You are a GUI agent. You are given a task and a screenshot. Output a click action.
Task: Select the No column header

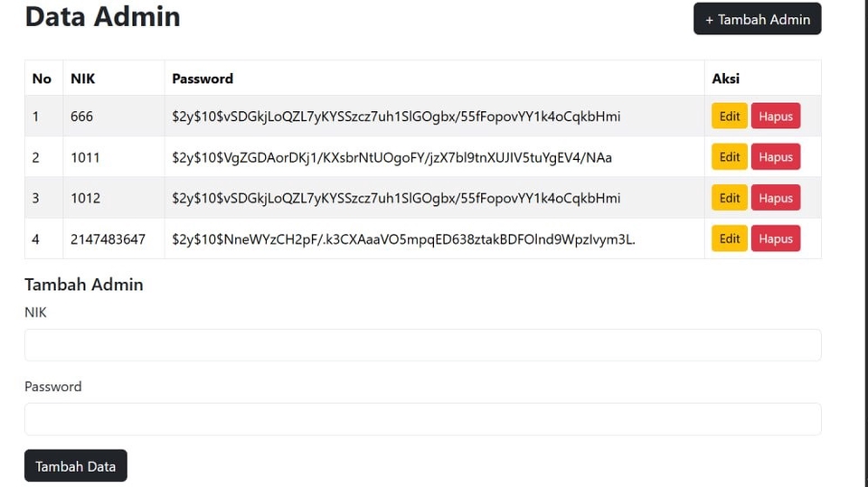[x=42, y=79]
